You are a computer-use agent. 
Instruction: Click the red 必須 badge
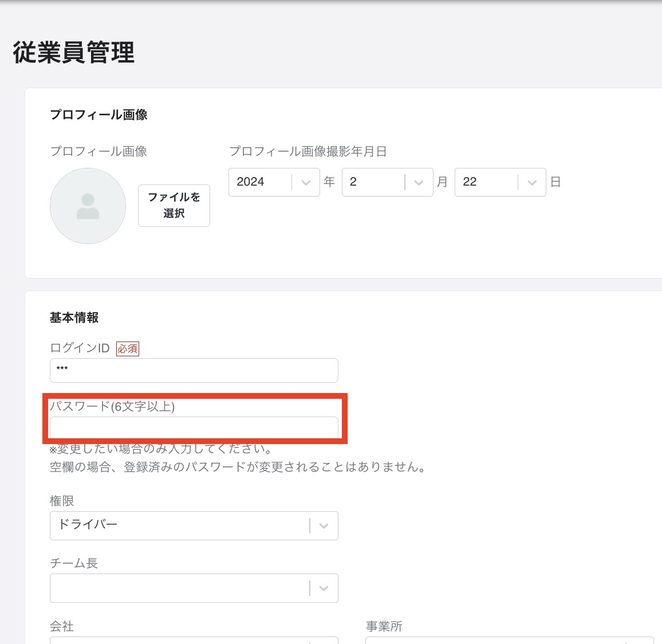[x=128, y=348]
